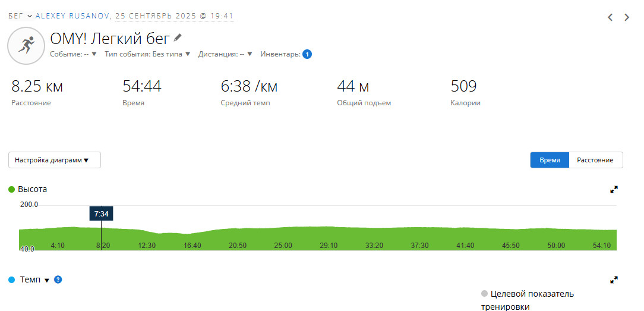The width and height of the screenshot is (644, 311).
Task: Click the Калории label
Action: pyautogui.click(x=465, y=103)
